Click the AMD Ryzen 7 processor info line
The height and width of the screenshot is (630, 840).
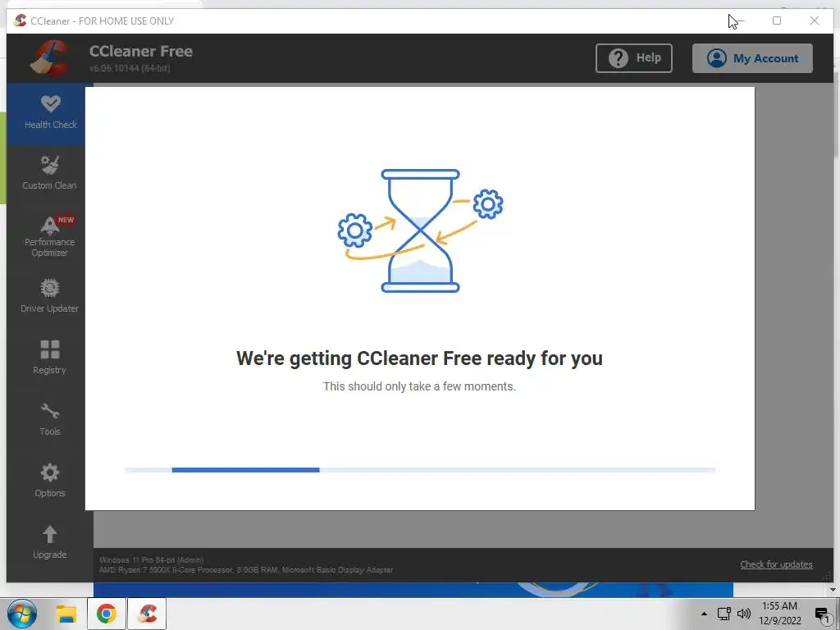coord(246,570)
